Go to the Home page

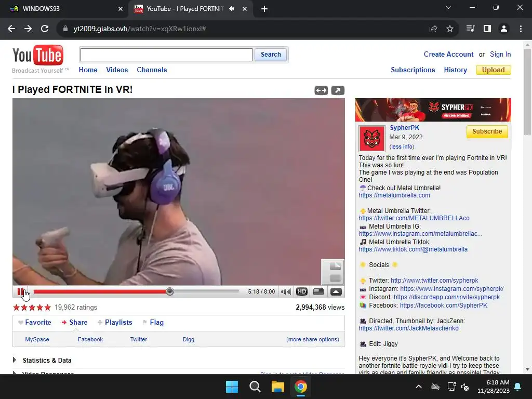(88, 70)
